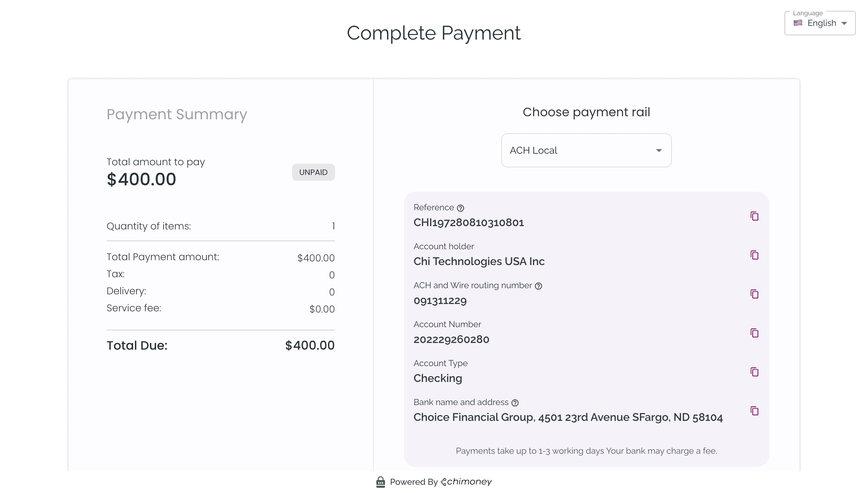
Task: Select the reference text CHI197280810310801
Action: click(468, 222)
